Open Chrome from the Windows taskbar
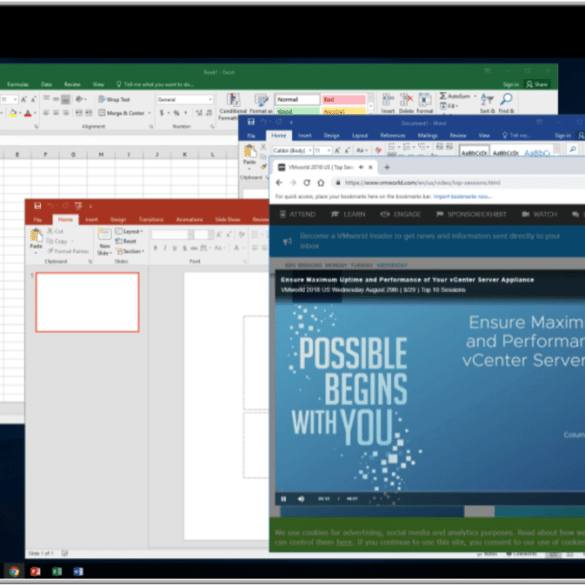 (14, 571)
